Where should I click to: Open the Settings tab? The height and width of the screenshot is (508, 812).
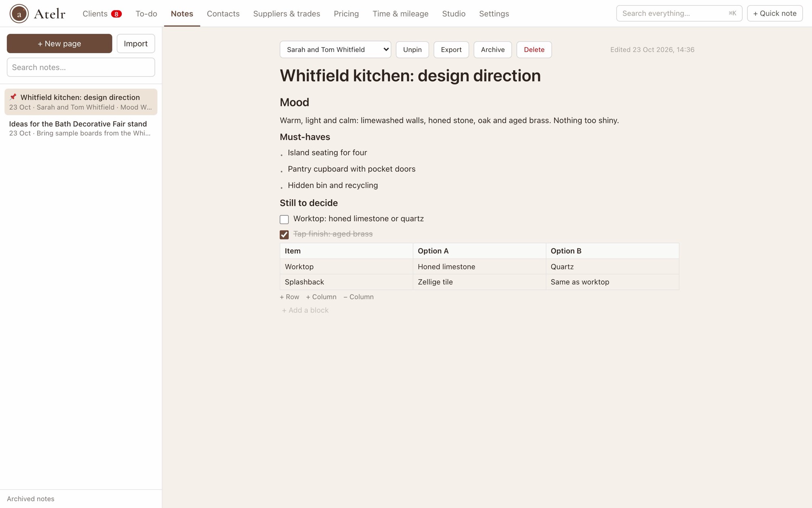[494, 13]
